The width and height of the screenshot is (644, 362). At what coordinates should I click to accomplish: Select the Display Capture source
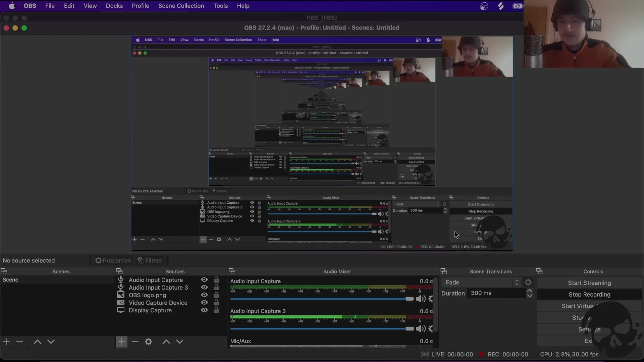tap(150, 310)
